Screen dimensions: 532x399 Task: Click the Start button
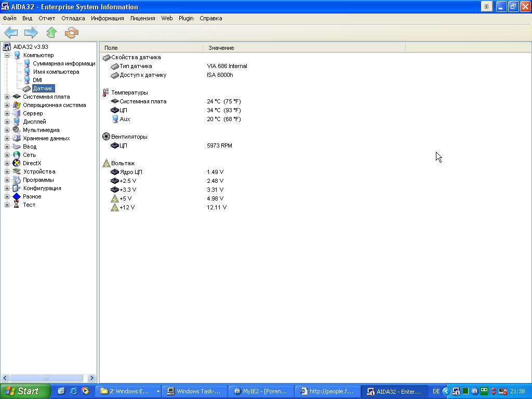pos(25,391)
